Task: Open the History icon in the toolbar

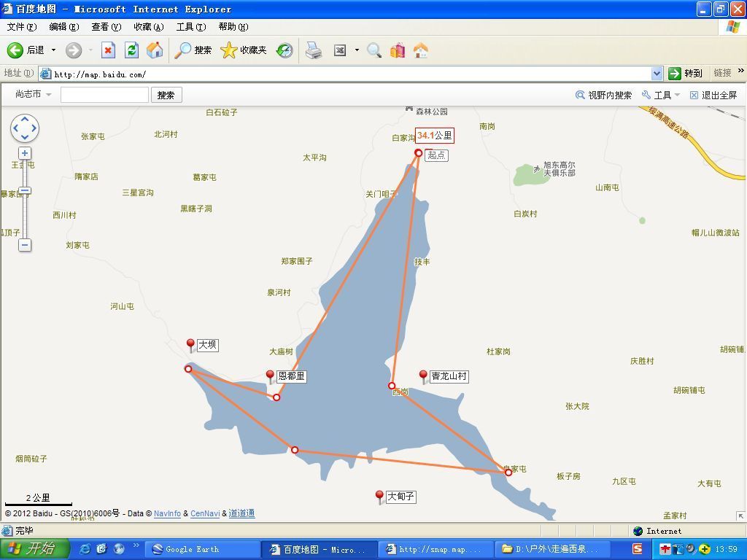Action: click(285, 50)
